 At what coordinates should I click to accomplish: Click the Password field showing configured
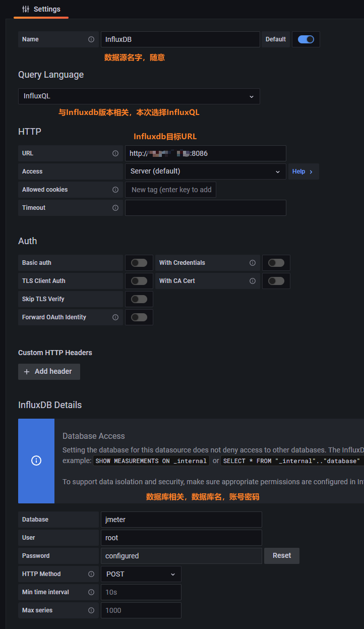(181, 556)
